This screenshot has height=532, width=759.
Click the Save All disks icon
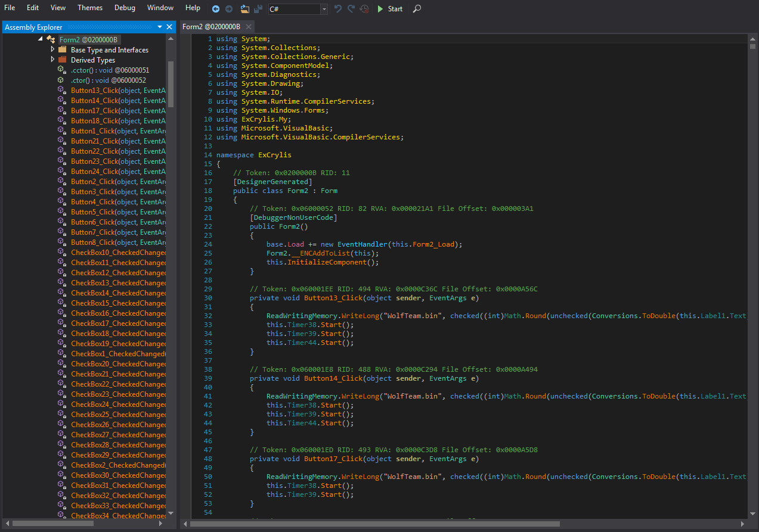pos(258,9)
